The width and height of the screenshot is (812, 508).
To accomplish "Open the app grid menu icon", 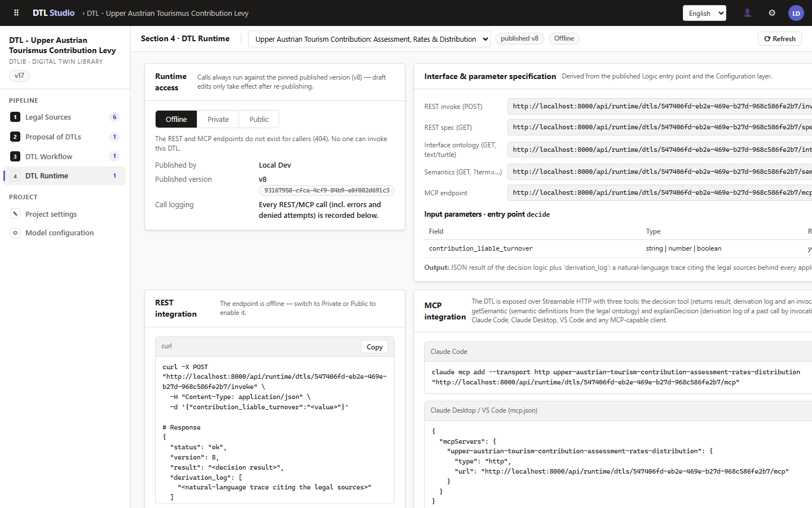I will coord(16,13).
